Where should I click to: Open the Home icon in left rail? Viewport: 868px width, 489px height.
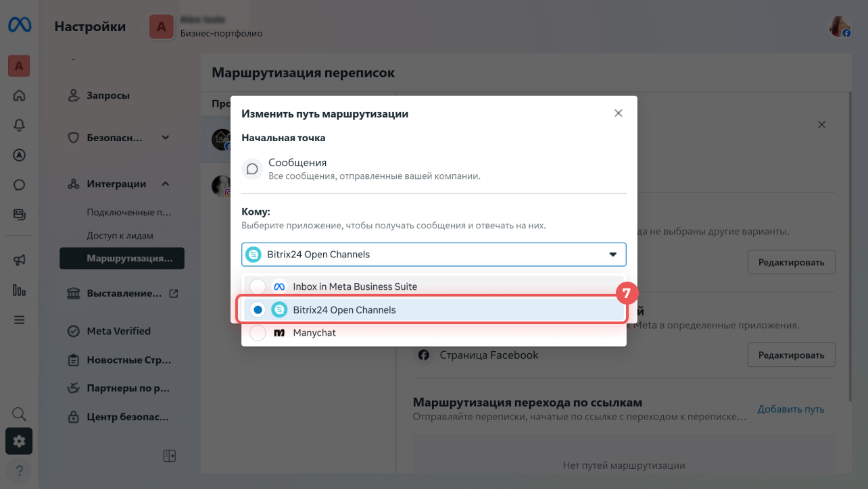coord(19,95)
